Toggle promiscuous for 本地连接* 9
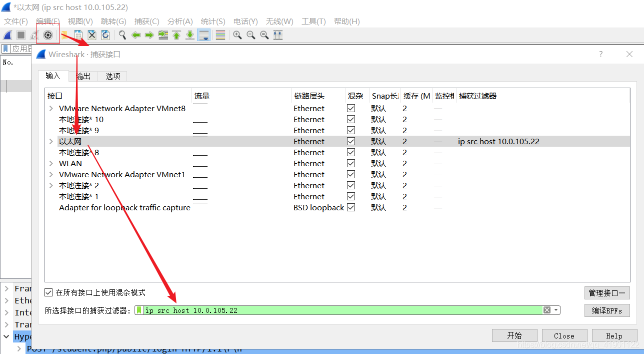 pos(351,130)
